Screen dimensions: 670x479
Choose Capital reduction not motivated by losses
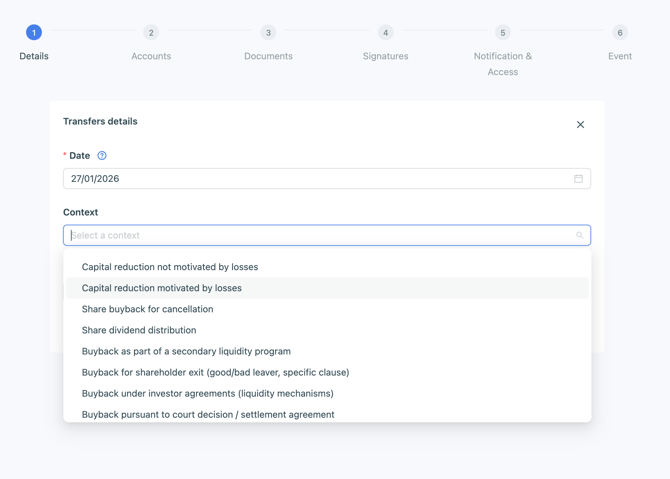pos(170,267)
